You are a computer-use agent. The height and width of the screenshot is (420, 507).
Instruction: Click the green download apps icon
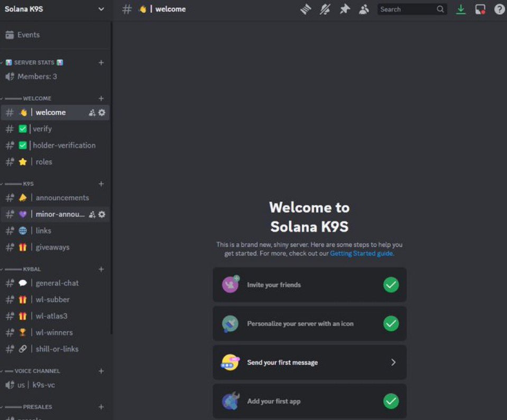tap(461, 10)
